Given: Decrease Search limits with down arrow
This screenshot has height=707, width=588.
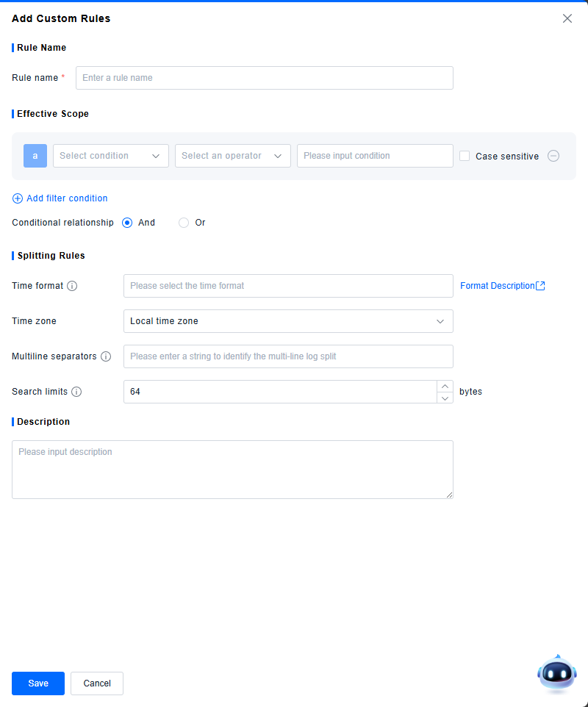Looking at the screenshot, I should click(445, 398).
